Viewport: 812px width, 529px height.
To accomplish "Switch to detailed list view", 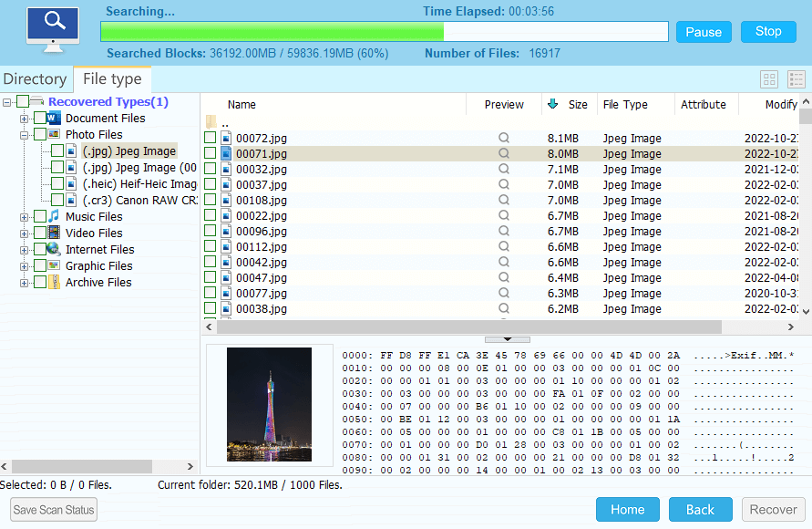I will [x=796, y=80].
